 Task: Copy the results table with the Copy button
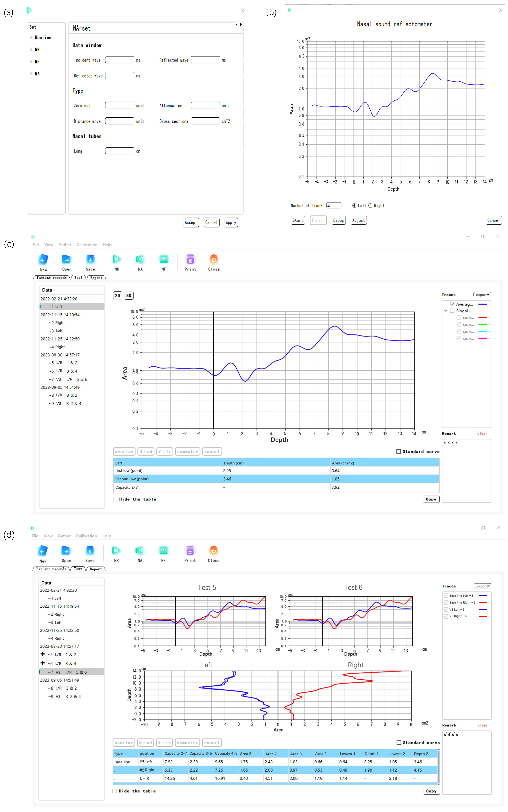(x=431, y=499)
